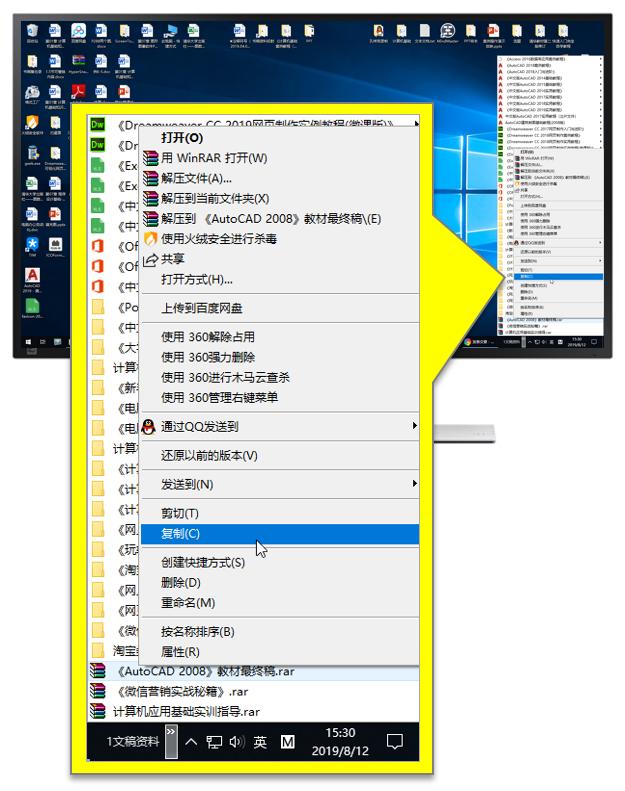Click the Windows Start button on monitor
The width and height of the screenshot is (625, 791).
click(x=29, y=342)
